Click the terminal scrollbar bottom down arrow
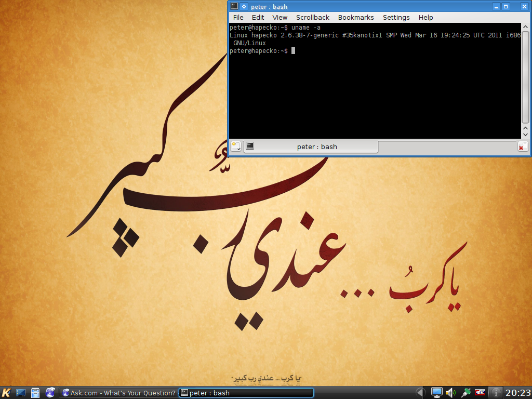This screenshot has width=532, height=399. (x=525, y=135)
